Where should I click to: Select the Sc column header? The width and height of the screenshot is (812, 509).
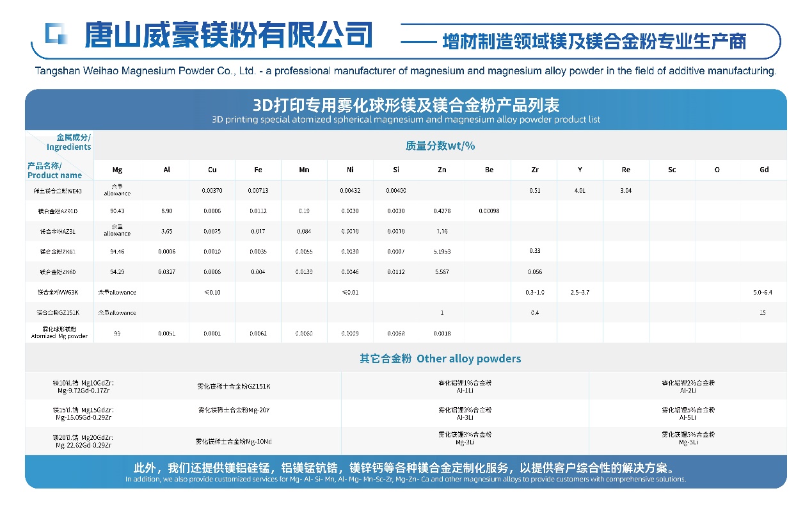(672, 170)
